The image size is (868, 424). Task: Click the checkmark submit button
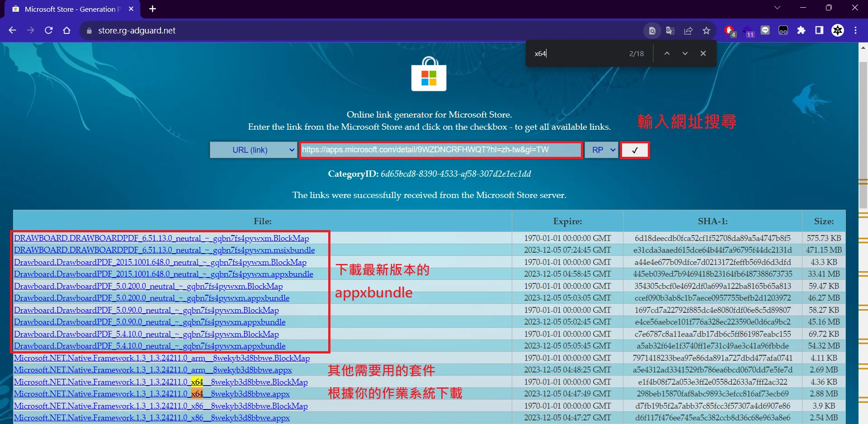point(635,150)
